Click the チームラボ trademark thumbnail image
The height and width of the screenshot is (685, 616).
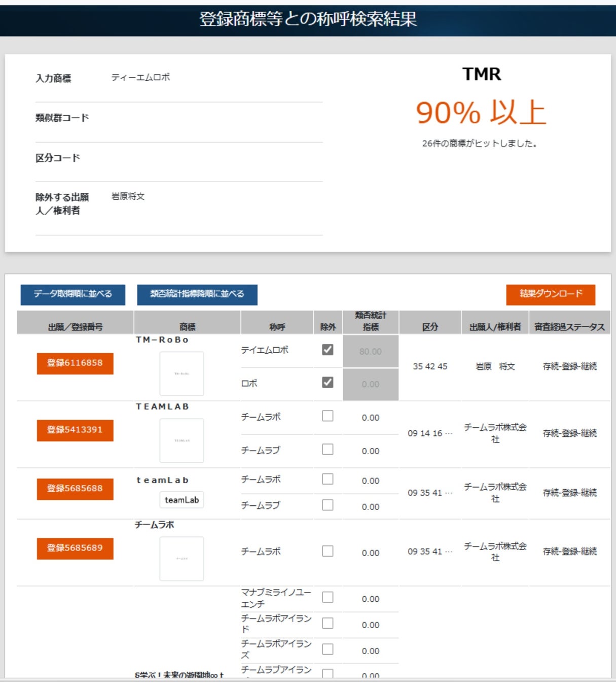(182, 559)
